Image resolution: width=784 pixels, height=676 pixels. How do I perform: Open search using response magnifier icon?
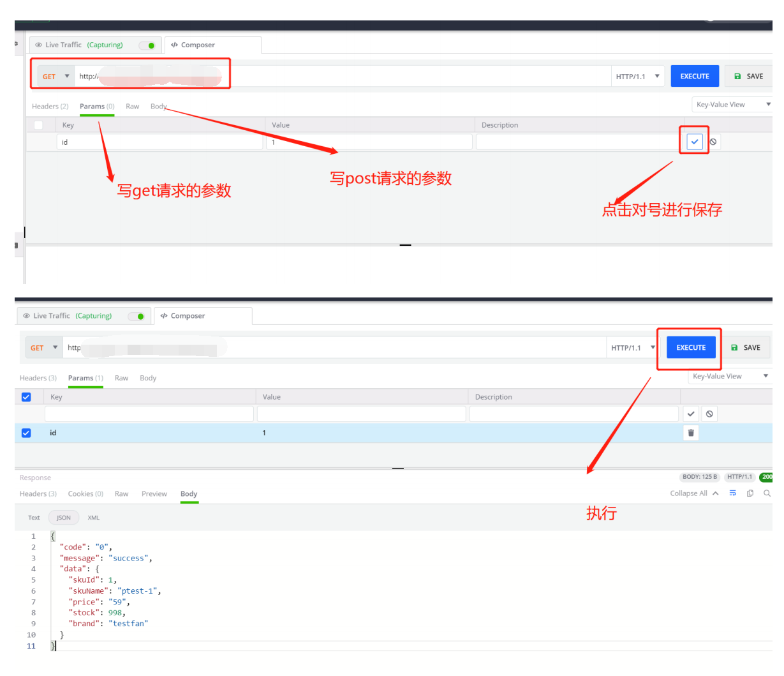767,493
